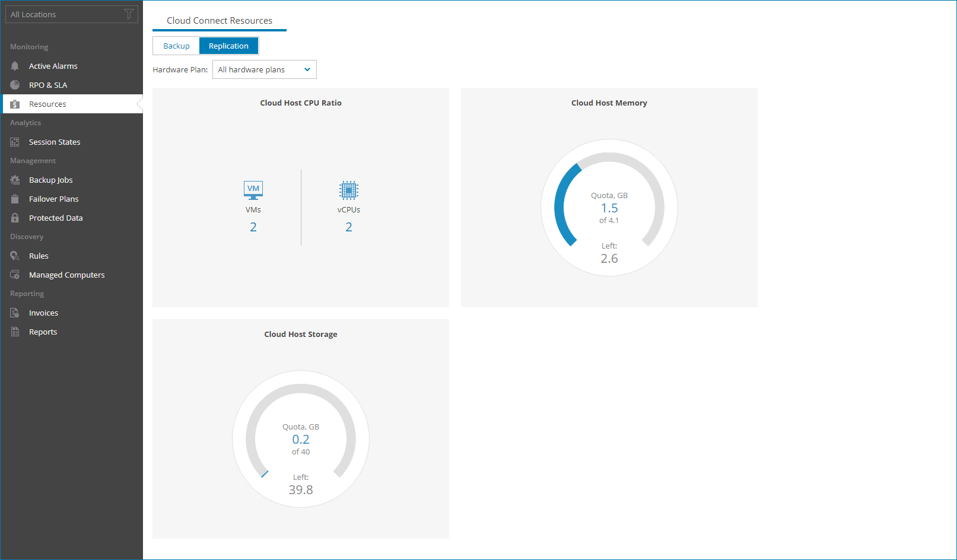Expand the Hardware Plan selector chevron
Screen dimensions: 957x560
pos(307,69)
